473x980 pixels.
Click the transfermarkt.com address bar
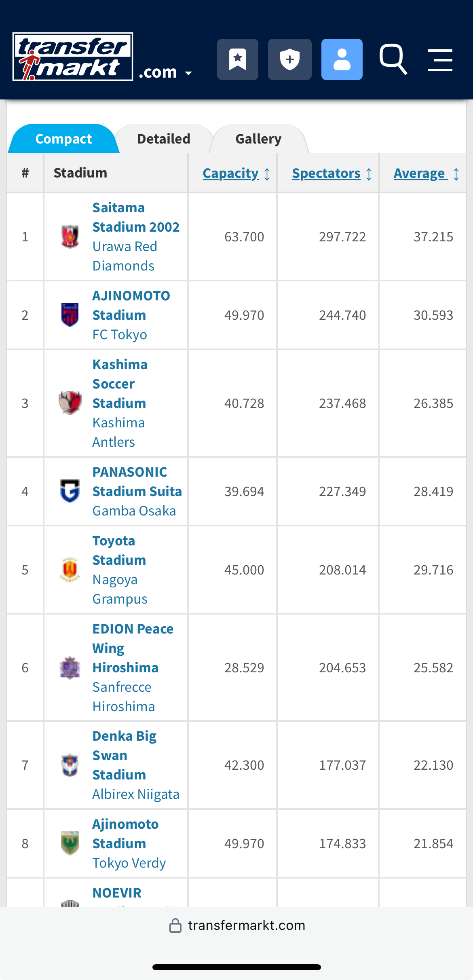click(x=236, y=925)
